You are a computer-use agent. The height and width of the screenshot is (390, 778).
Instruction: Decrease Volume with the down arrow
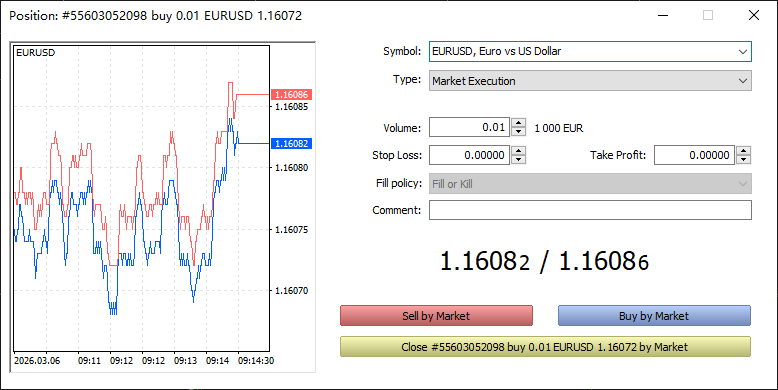tap(518, 132)
